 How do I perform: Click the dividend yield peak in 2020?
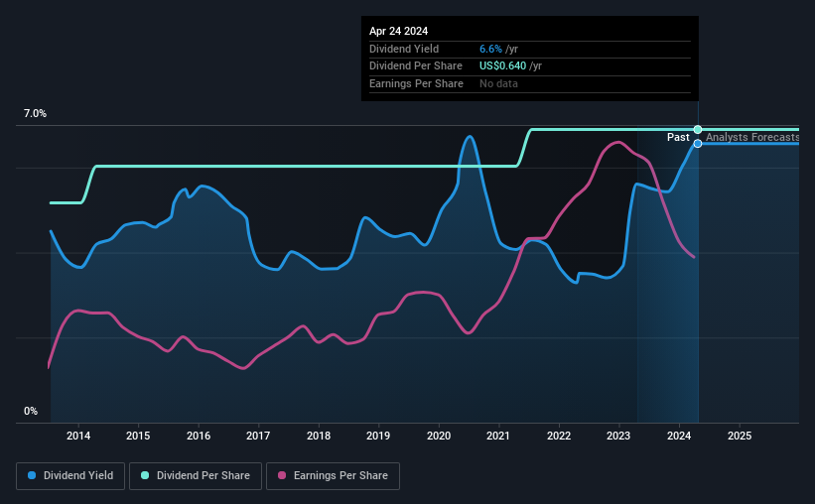click(470, 137)
